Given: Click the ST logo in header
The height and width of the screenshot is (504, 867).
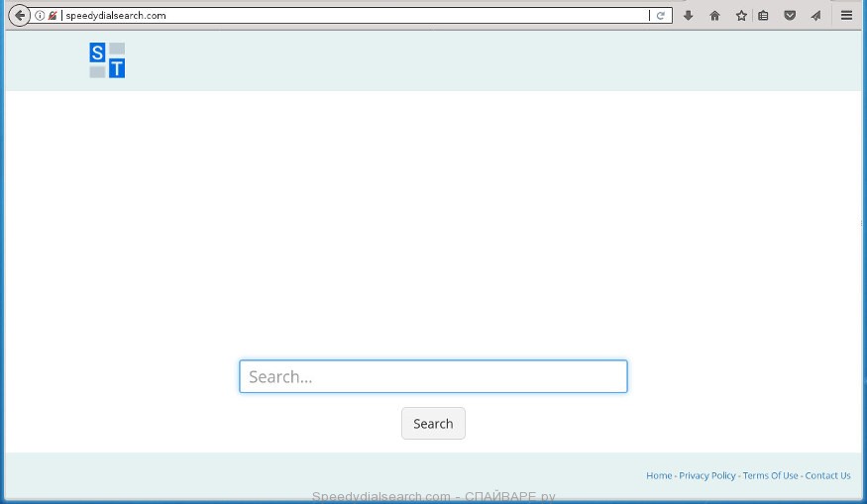Looking at the screenshot, I should point(107,60).
